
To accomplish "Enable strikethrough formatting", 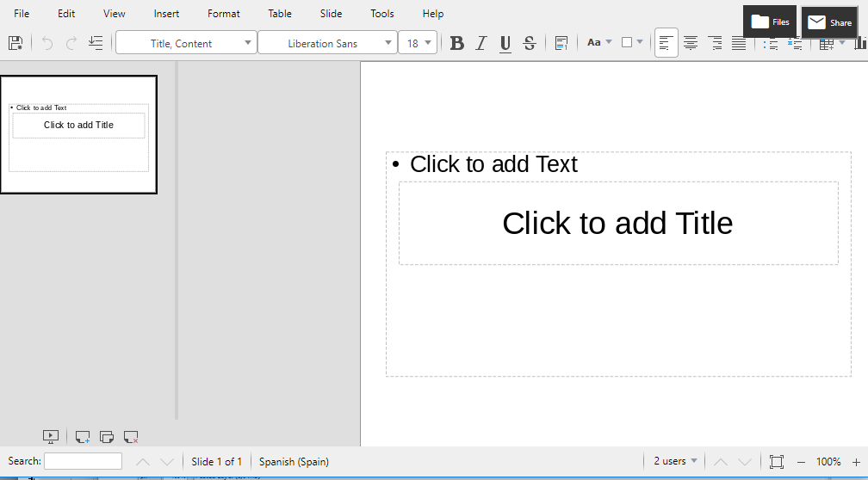I will pos(530,43).
